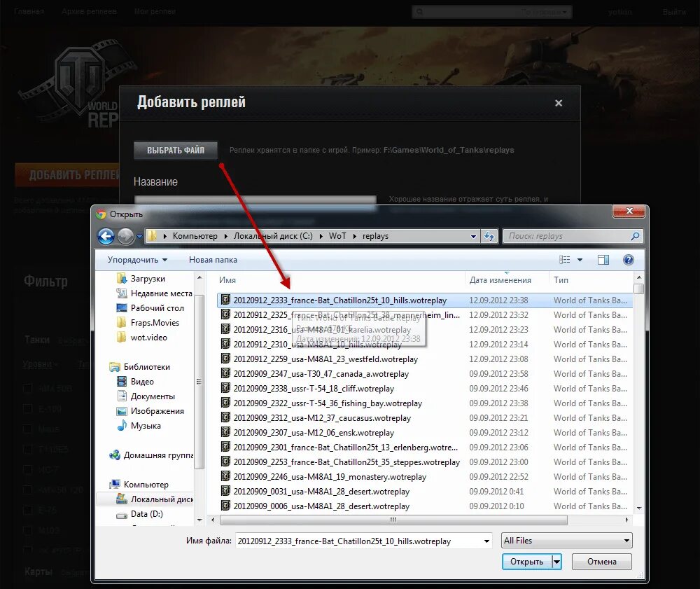Viewport: 700px width, 589px height.
Task: Show the preview pane in the file dialog
Action: pos(603,259)
